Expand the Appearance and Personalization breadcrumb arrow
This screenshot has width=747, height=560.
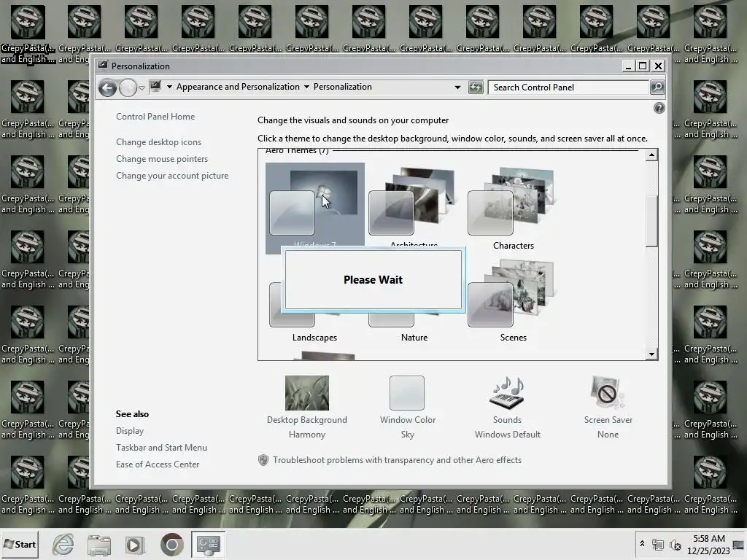307,87
